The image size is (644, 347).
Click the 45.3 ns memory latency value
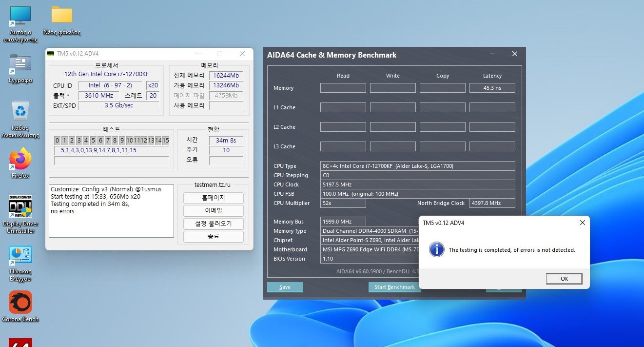coord(492,88)
